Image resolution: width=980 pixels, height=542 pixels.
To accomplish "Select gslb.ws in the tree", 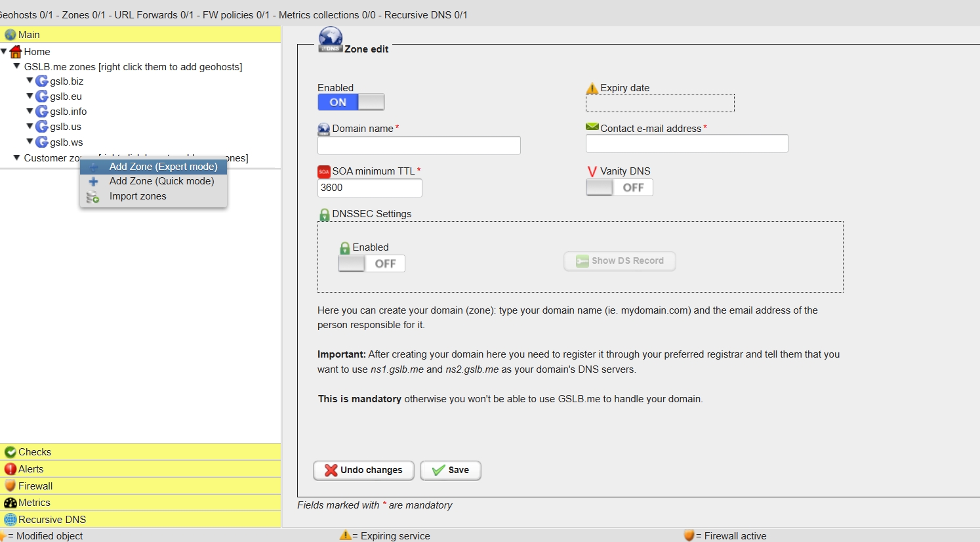I will [x=66, y=142].
